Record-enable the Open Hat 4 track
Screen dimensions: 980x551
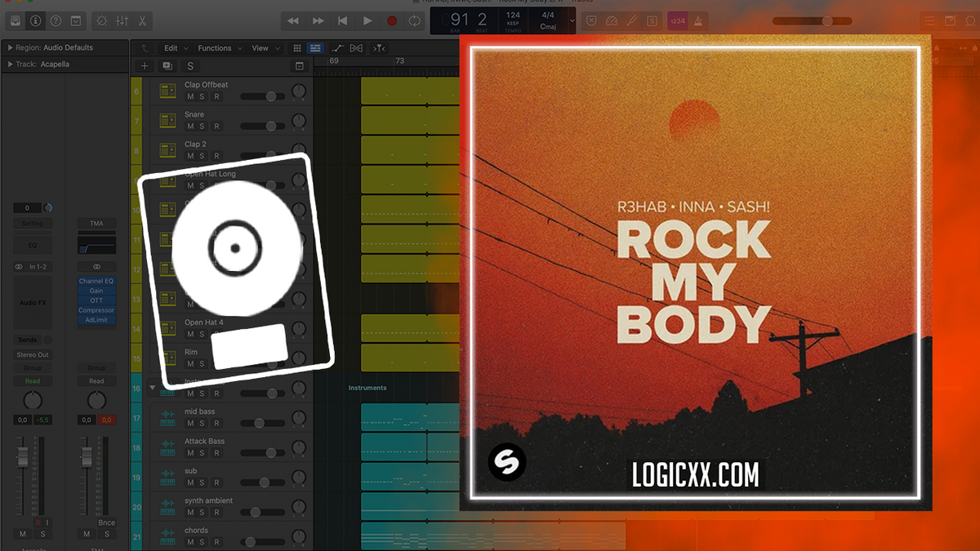coord(216,334)
